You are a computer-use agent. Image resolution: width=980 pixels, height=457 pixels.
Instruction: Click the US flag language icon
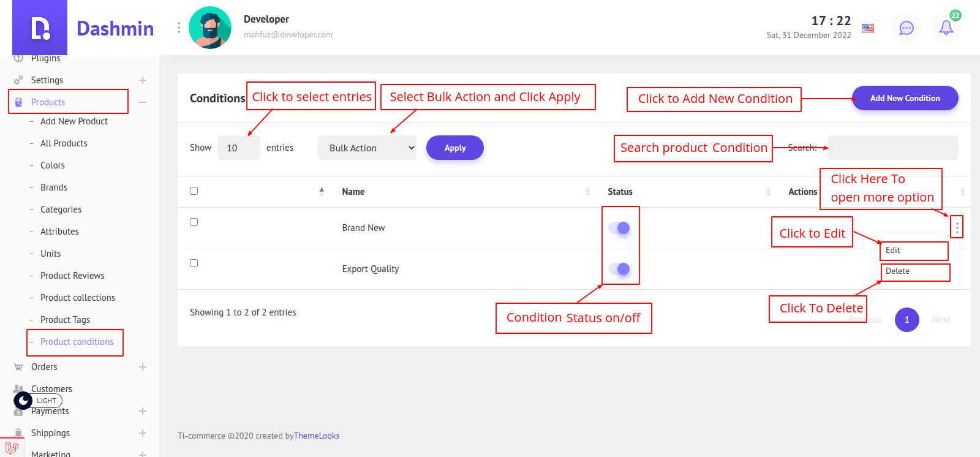point(868,28)
